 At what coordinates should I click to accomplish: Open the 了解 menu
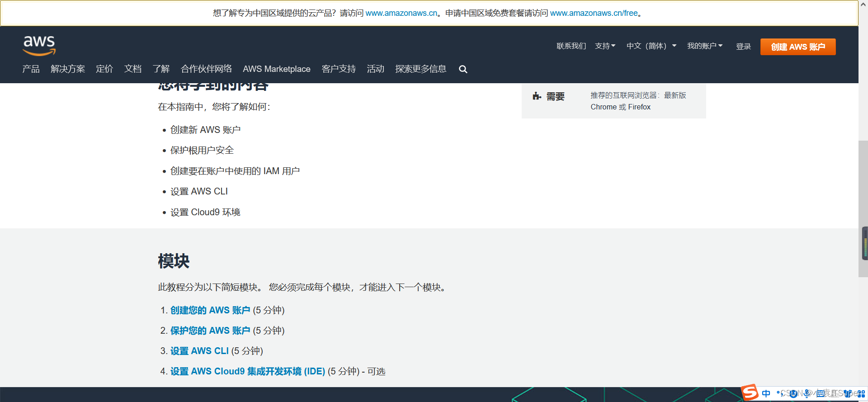(161, 69)
